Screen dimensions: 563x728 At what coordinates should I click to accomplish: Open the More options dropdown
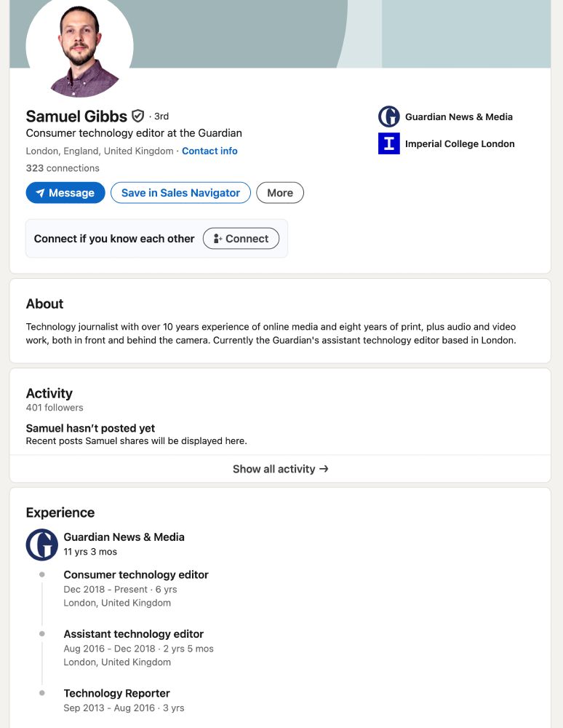279,193
